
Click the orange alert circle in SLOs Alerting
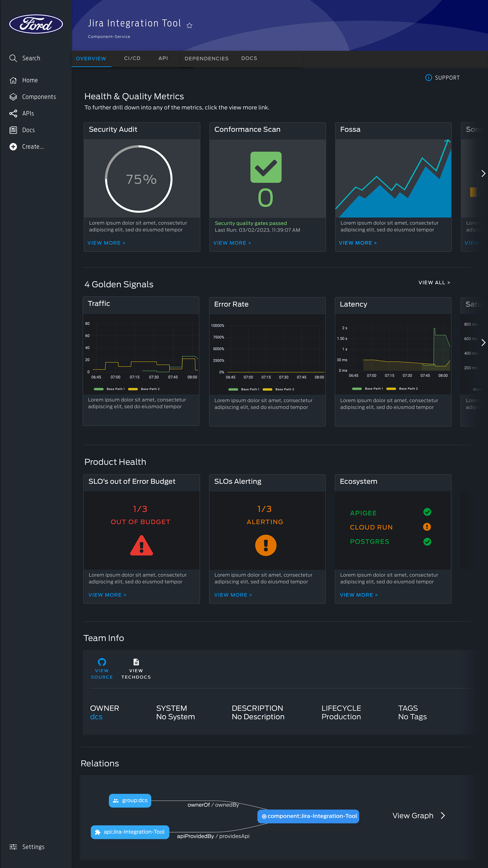pyautogui.click(x=266, y=545)
